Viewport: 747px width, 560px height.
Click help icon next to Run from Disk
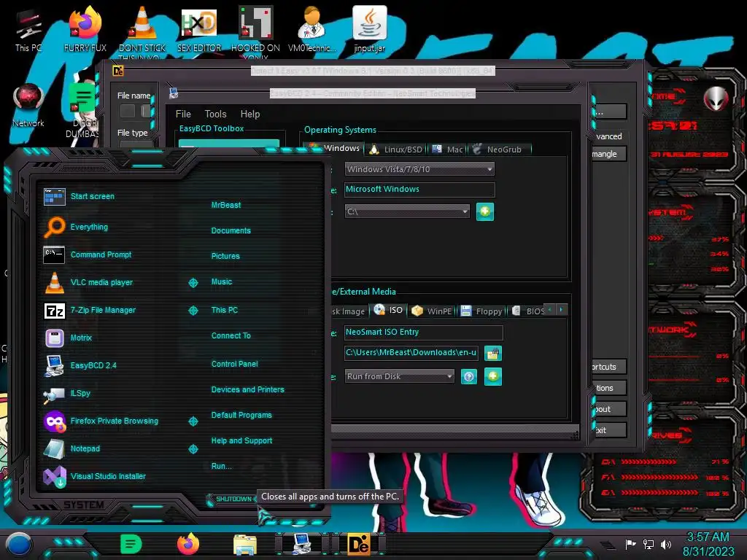point(469,377)
